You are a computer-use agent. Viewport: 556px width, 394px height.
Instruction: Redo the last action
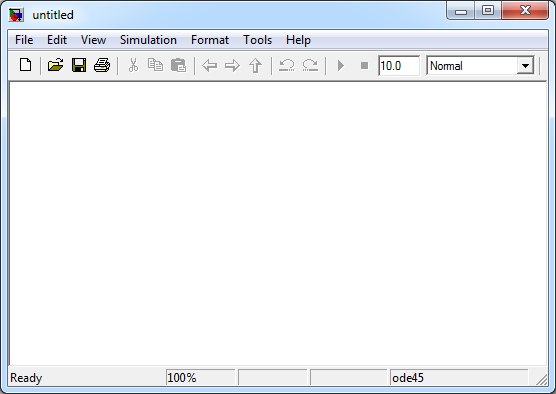(x=310, y=65)
